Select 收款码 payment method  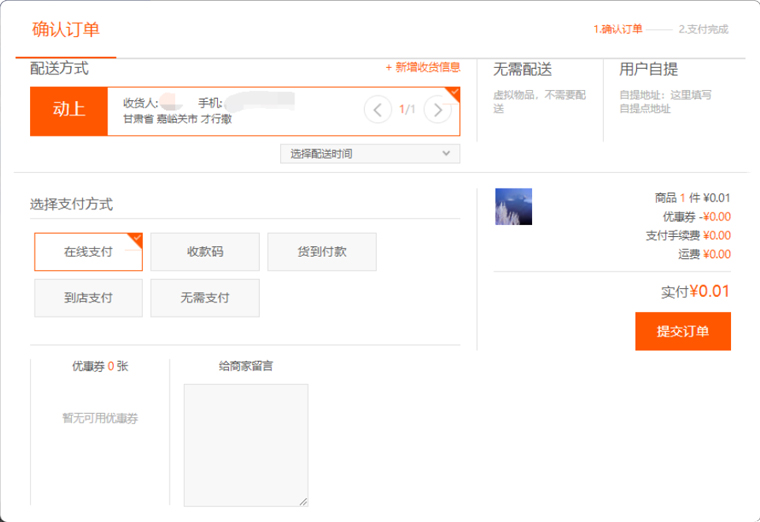205,252
